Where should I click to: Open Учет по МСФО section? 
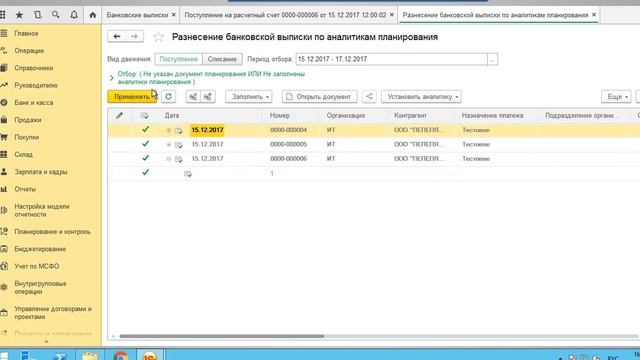click(x=36, y=266)
